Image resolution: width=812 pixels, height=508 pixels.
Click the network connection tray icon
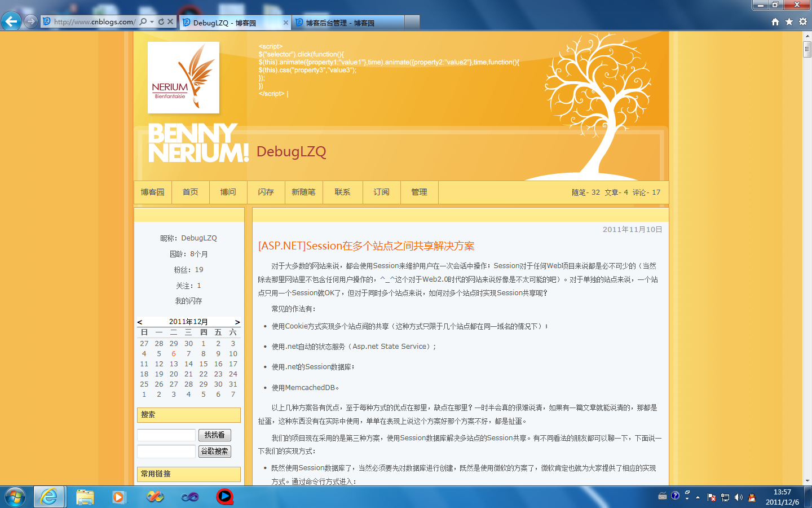pos(725,497)
